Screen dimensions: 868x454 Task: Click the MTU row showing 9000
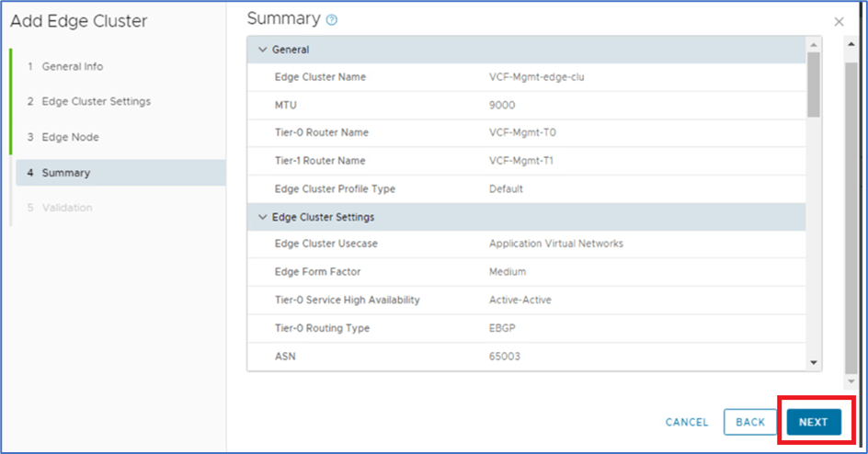pyautogui.click(x=526, y=105)
